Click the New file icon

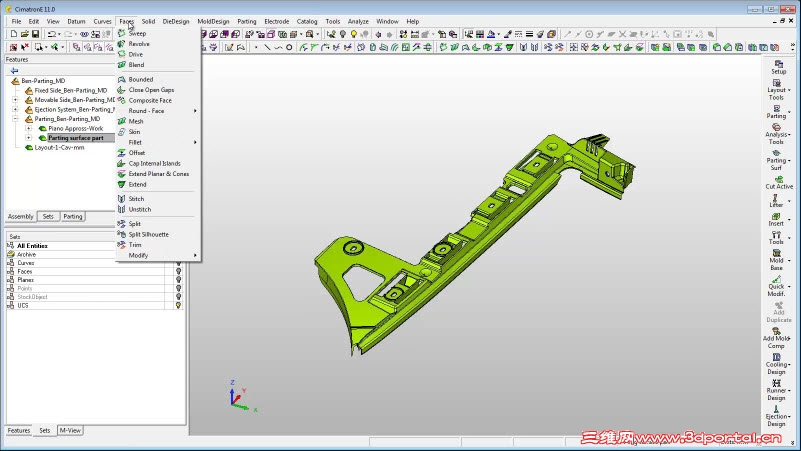[x=14, y=34]
